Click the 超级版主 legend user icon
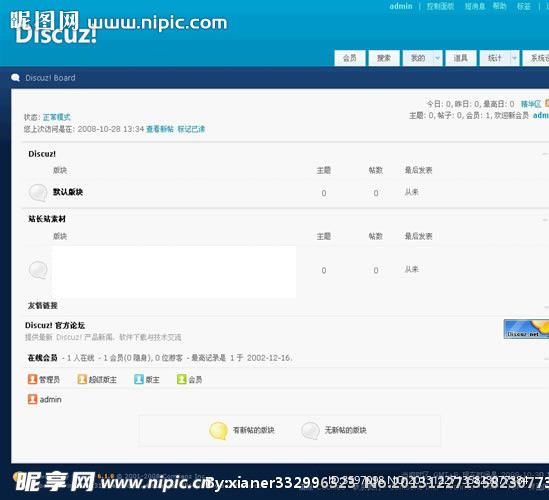The image size is (549, 500). (82, 379)
